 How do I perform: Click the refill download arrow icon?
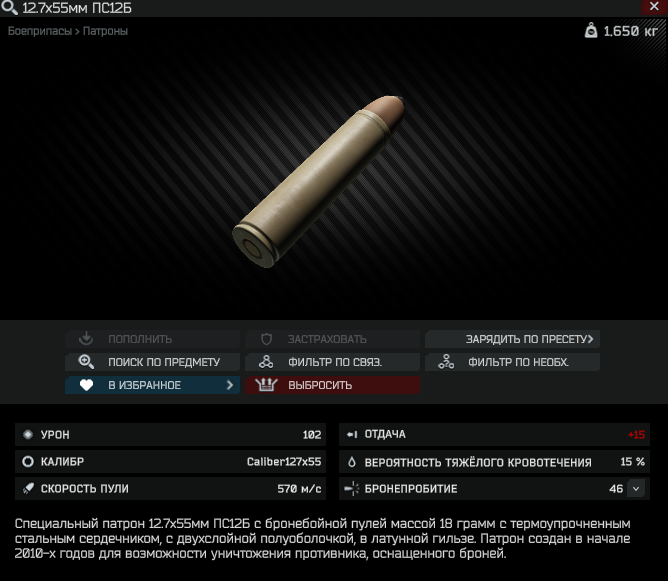click(86, 339)
